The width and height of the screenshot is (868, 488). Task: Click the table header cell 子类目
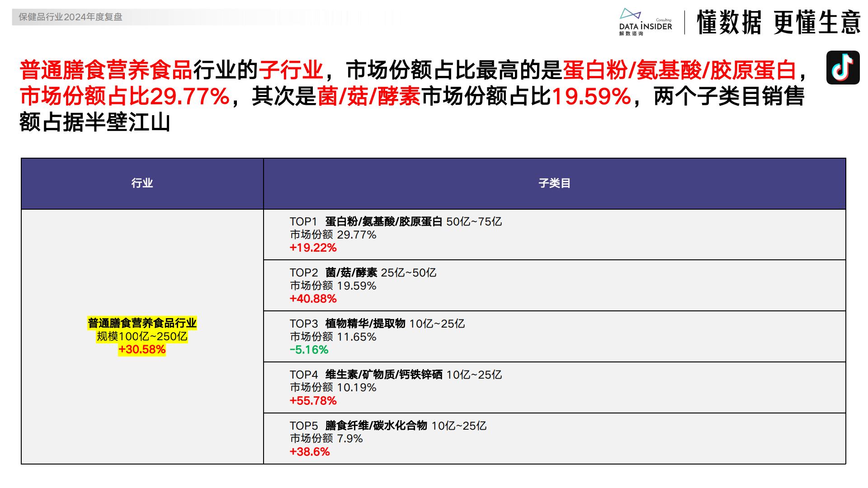(x=554, y=183)
